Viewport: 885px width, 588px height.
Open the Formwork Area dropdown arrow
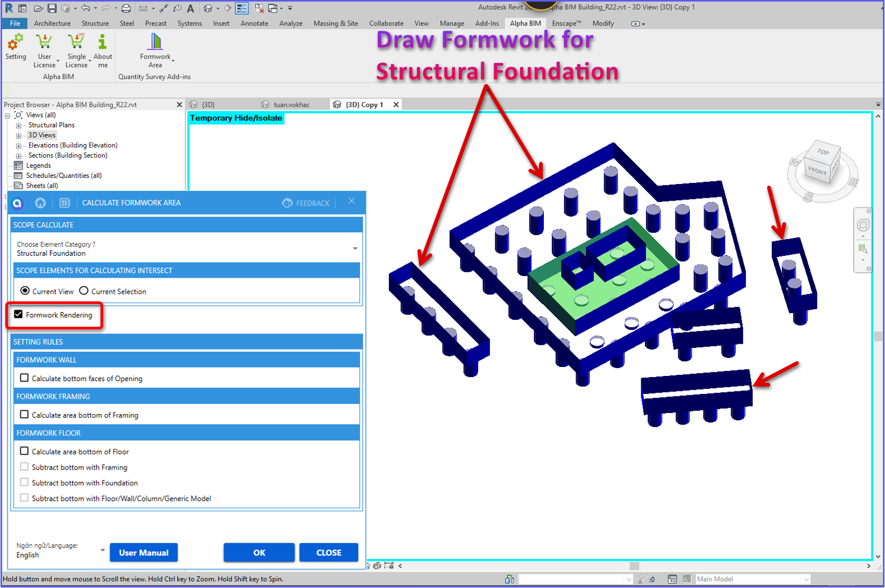tap(173, 61)
